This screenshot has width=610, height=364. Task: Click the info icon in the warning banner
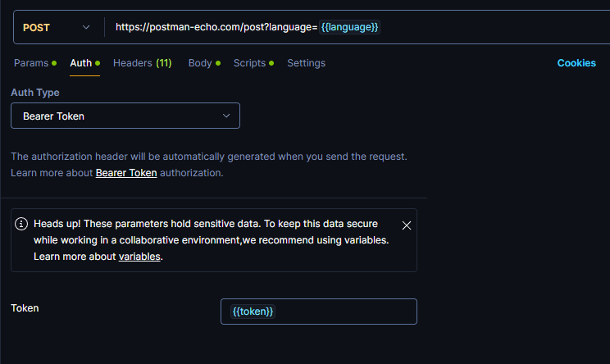click(x=21, y=224)
